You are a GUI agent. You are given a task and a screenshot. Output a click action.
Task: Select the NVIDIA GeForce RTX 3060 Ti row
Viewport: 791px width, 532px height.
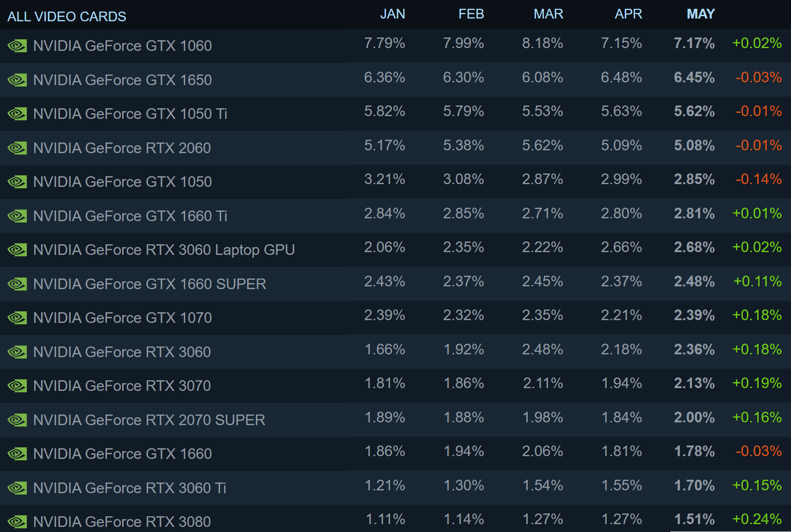coord(395,488)
